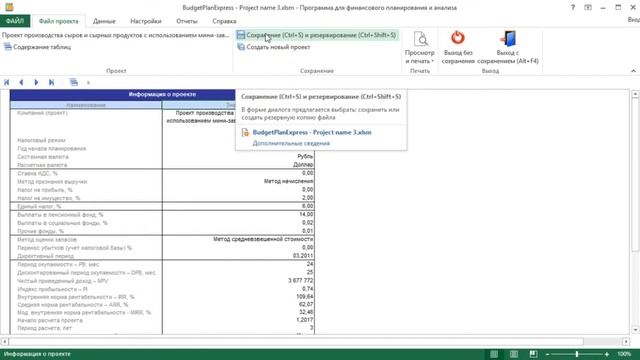Open the Отчеты ribbon tab

pos(187,21)
